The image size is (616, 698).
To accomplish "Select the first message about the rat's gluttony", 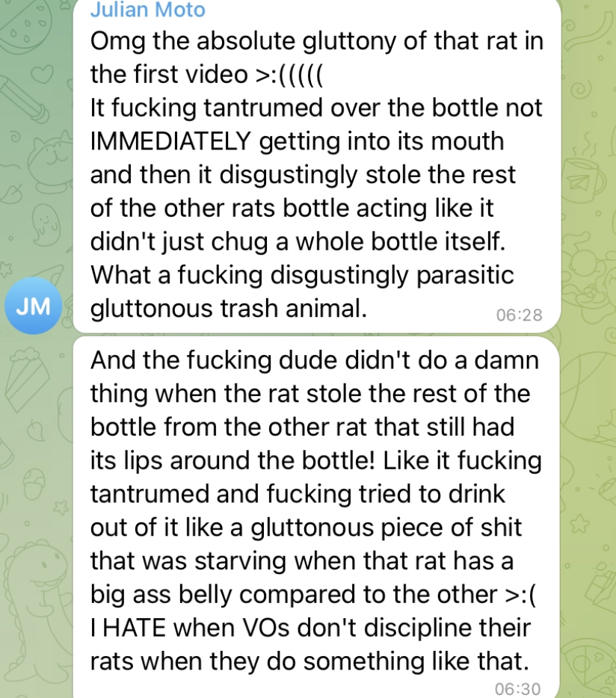I will click(317, 166).
